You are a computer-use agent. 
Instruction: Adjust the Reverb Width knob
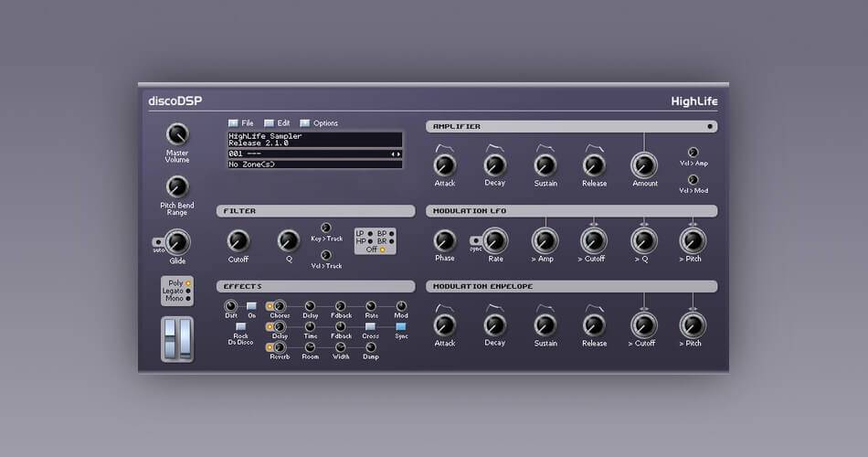click(x=341, y=348)
